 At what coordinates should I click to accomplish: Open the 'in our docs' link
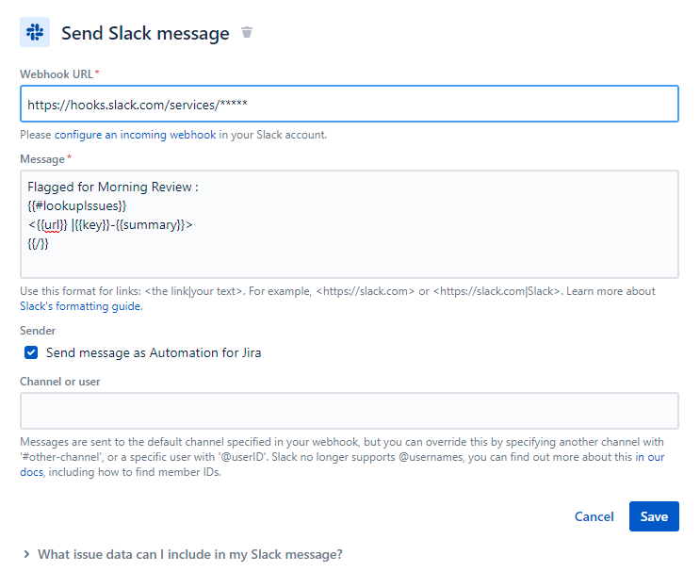click(x=650, y=457)
